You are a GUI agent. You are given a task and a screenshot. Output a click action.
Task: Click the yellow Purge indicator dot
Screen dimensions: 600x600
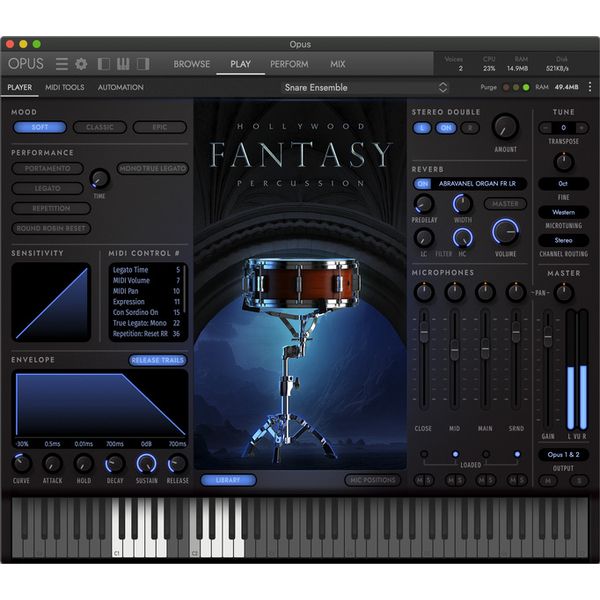(516, 88)
